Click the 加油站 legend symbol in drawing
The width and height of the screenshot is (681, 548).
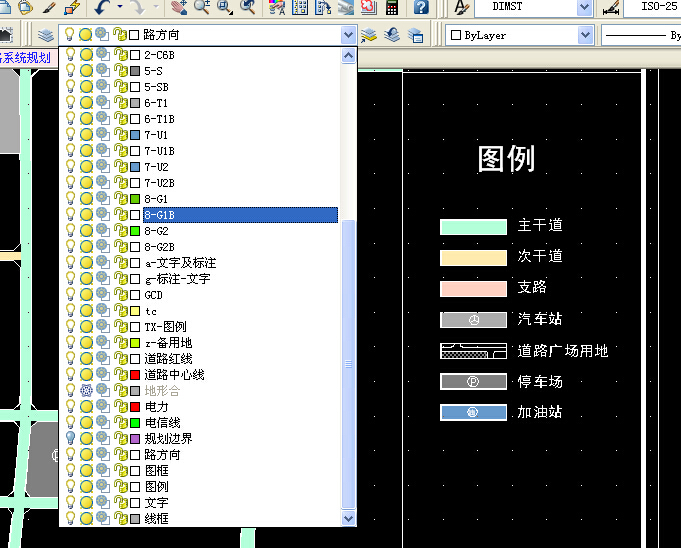[x=473, y=413]
